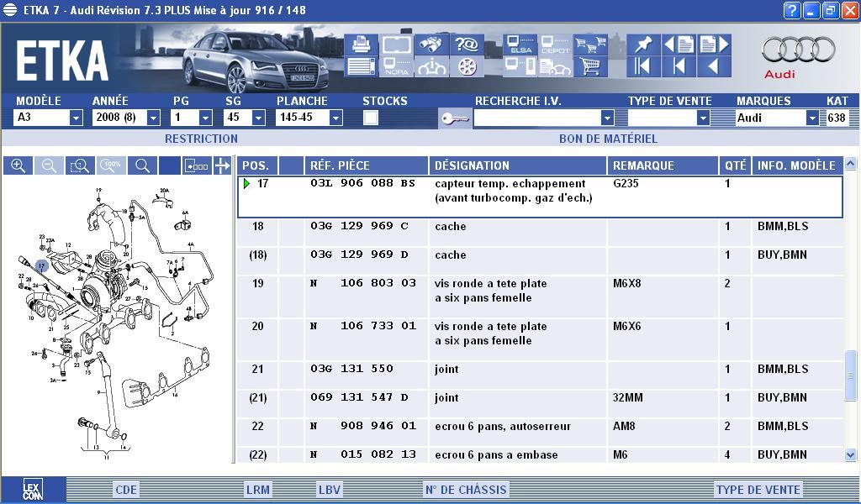Expand the PG dropdown
This screenshot has height=504, width=861.
pos(205,118)
